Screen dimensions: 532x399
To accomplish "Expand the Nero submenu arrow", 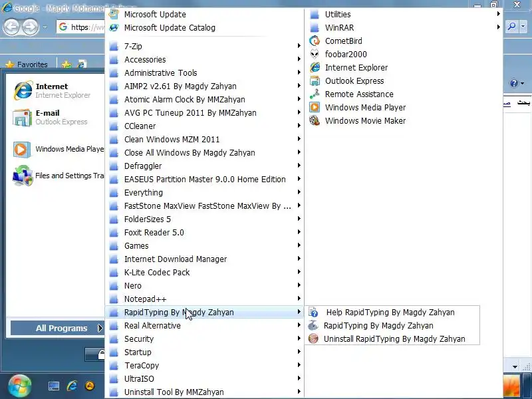I will tap(299, 285).
